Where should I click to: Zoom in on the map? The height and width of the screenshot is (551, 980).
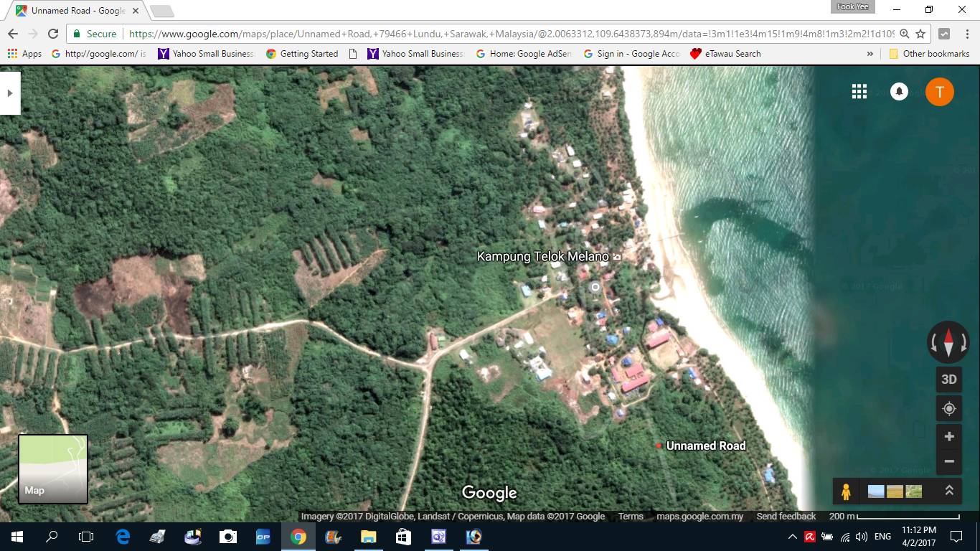click(948, 436)
